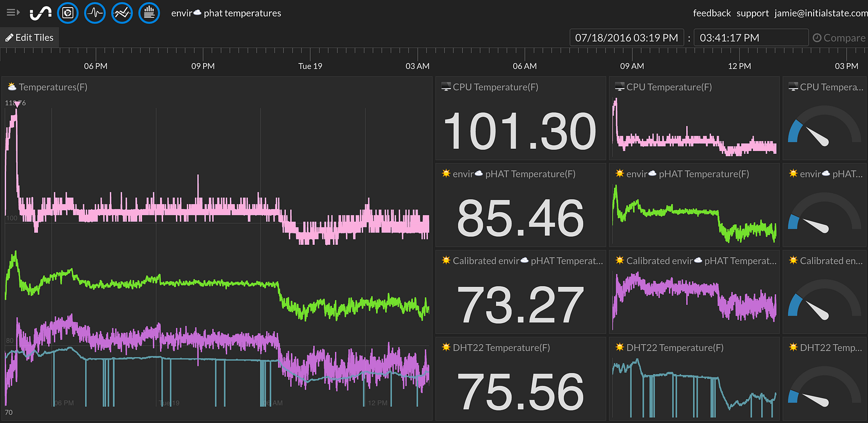The height and width of the screenshot is (423, 868).
Task: Click sun icon on DHT22 Temperature chart tile
Action: 620,347
